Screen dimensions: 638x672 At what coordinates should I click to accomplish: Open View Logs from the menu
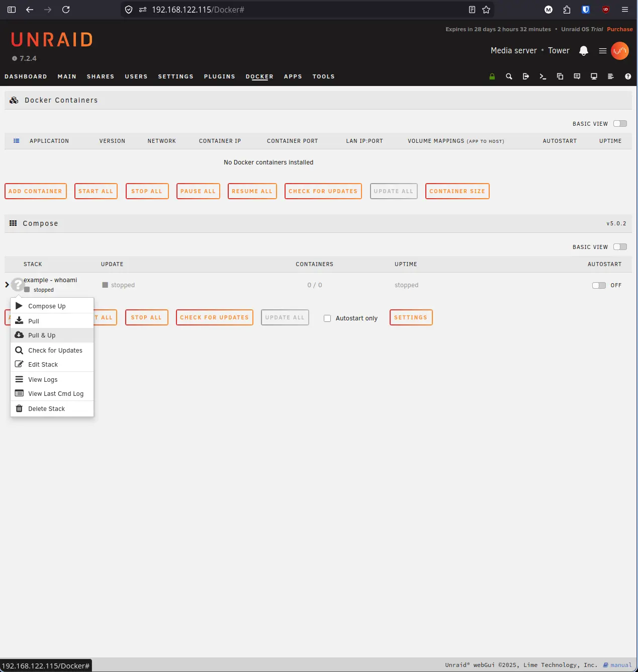coord(52,379)
